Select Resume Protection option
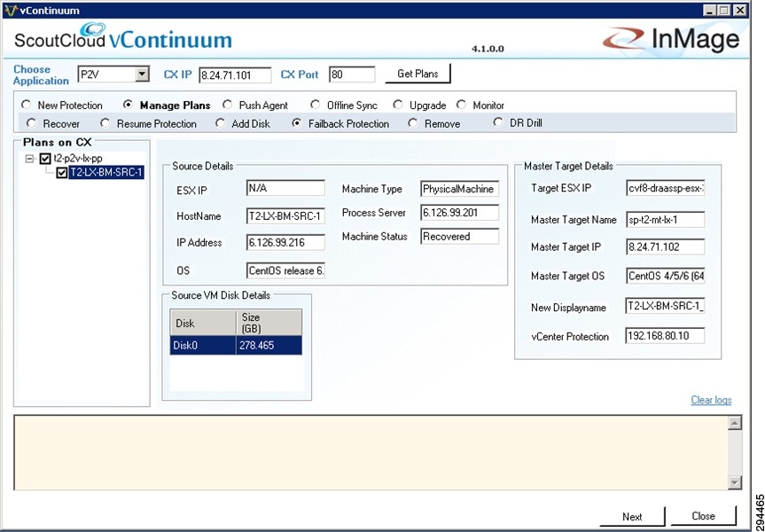The width and height of the screenshot is (765, 532). click(105, 123)
